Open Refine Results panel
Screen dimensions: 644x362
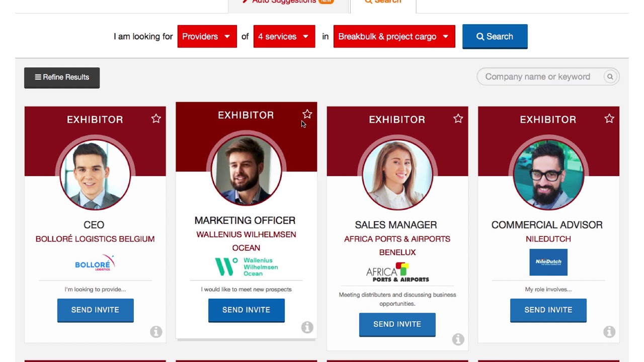click(x=62, y=77)
